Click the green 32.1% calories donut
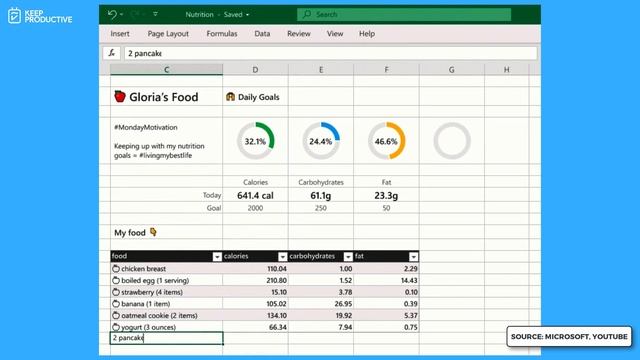Image resolution: width=640 pixels, height=360 pixels. point(256,141)
